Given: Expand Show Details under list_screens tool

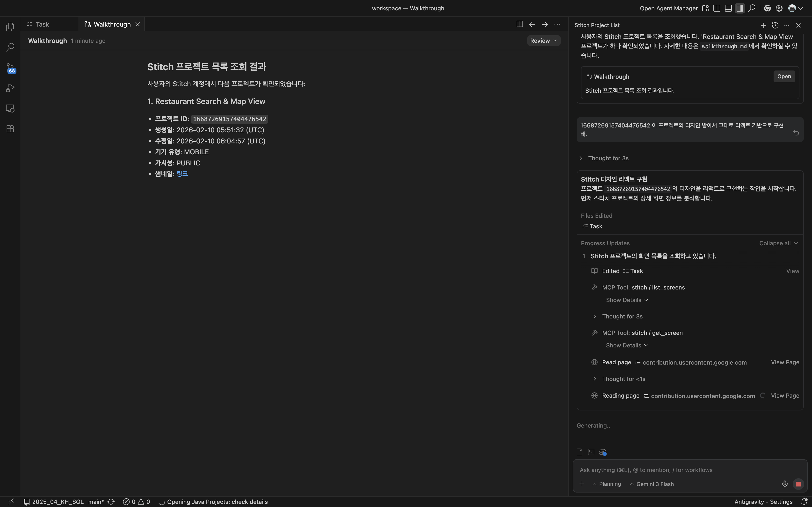Looking at the screenshot, I should pos(626,300).
